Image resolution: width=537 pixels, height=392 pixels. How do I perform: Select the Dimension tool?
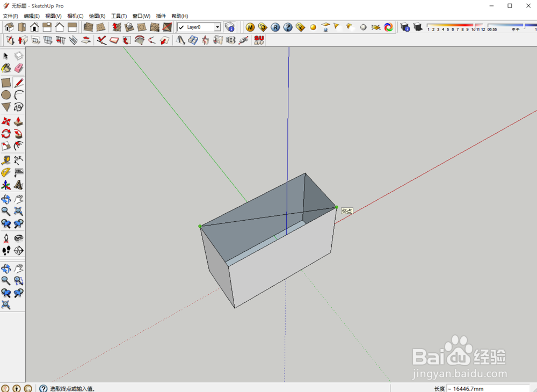(18, 160)
